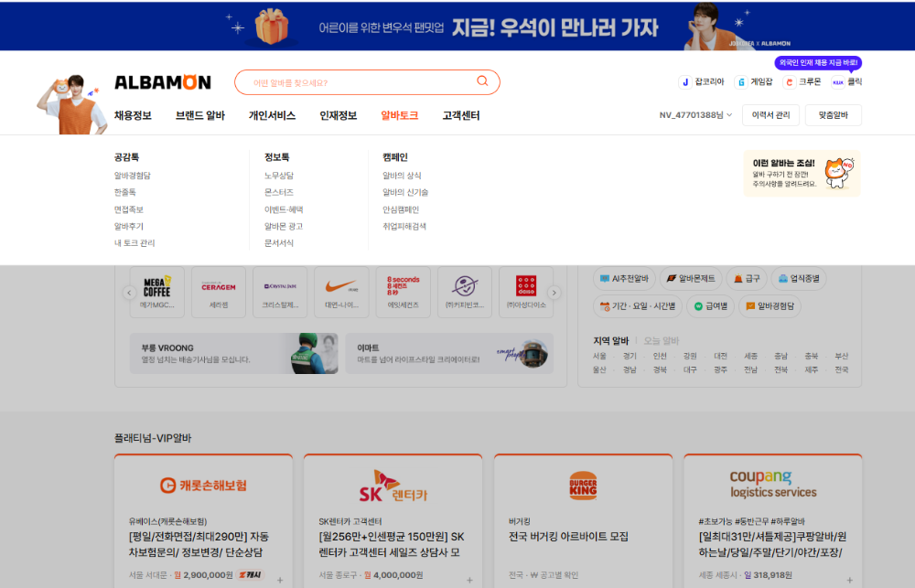Image resolution: width=915 pixels, height=588 pixels.
Task: Select 서울 in the region list
Action: pos(597,355)
